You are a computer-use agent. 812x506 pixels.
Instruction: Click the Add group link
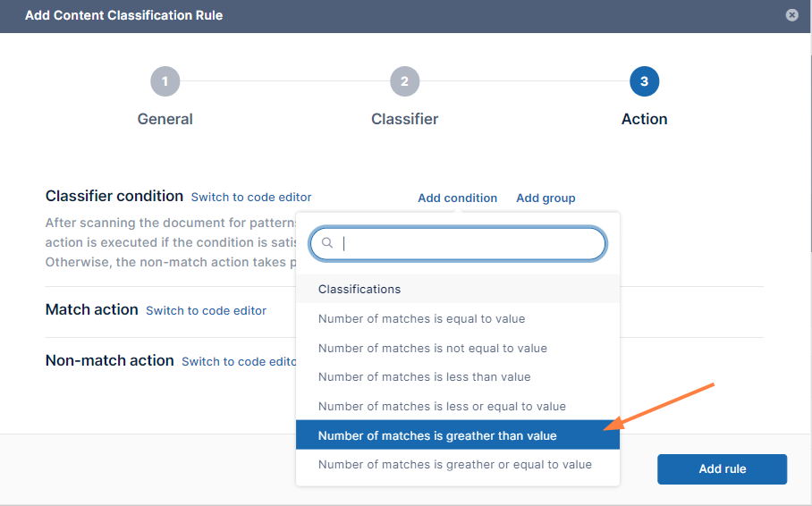coord(546,198)
